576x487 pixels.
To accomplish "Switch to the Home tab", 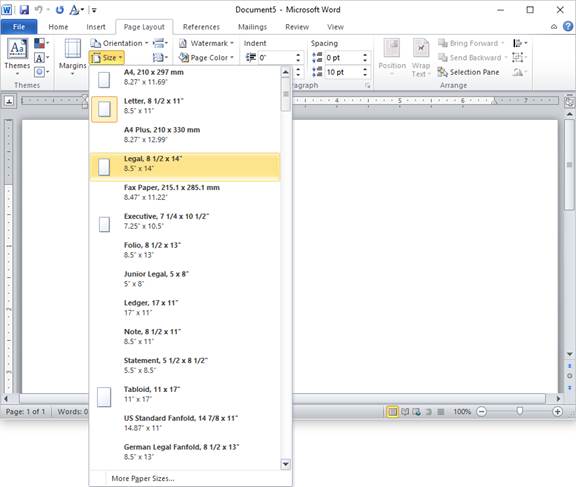I will [58, 27].
